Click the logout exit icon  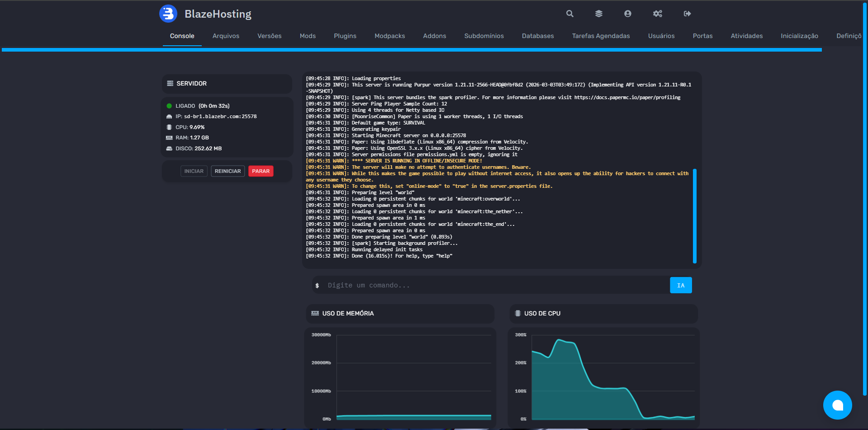687,14
